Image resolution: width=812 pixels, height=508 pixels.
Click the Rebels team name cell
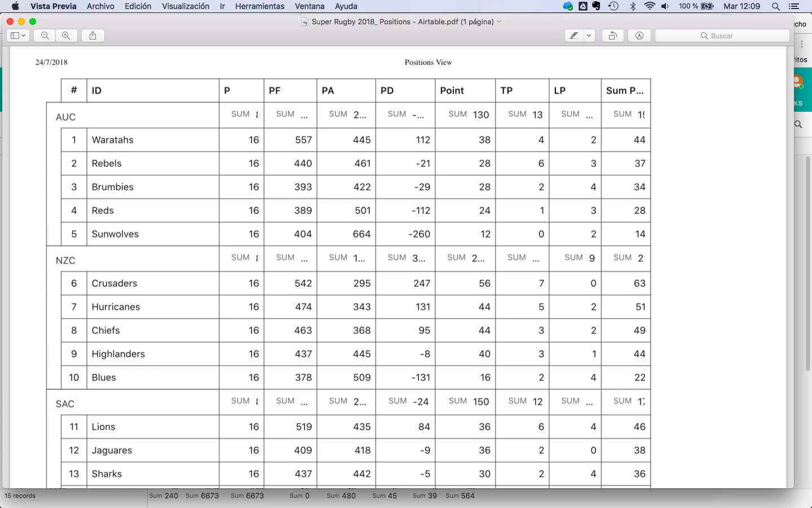tap(153, 164)
